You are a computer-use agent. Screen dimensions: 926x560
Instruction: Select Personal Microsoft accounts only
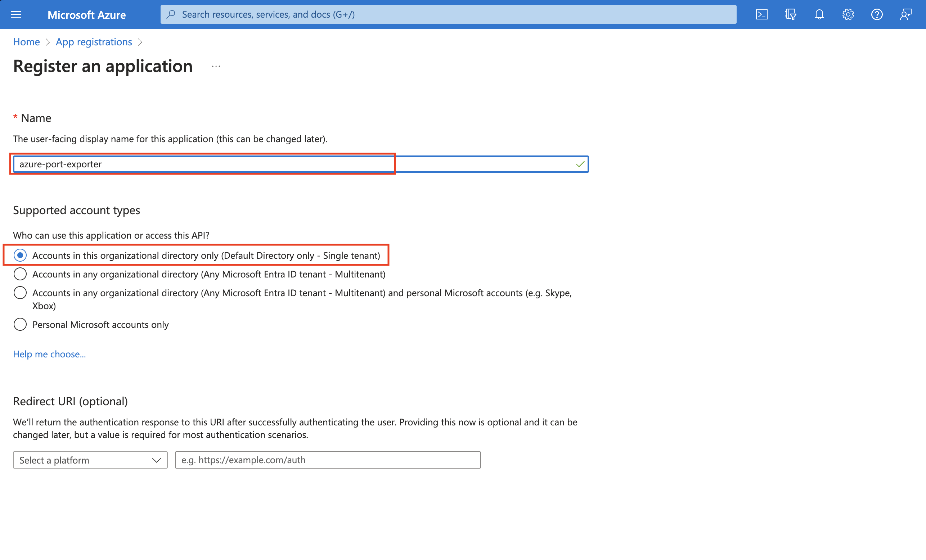click(x=20, y=325)
